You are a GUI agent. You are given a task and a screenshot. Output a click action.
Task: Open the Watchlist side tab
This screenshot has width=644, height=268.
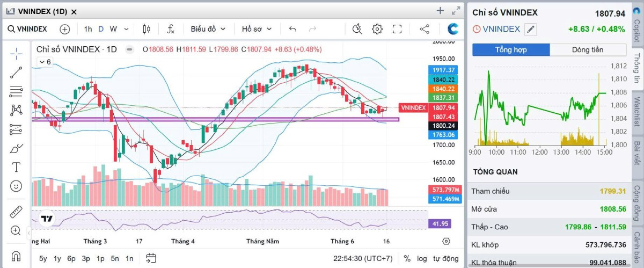pyautogui.click(x=637, y=112)
